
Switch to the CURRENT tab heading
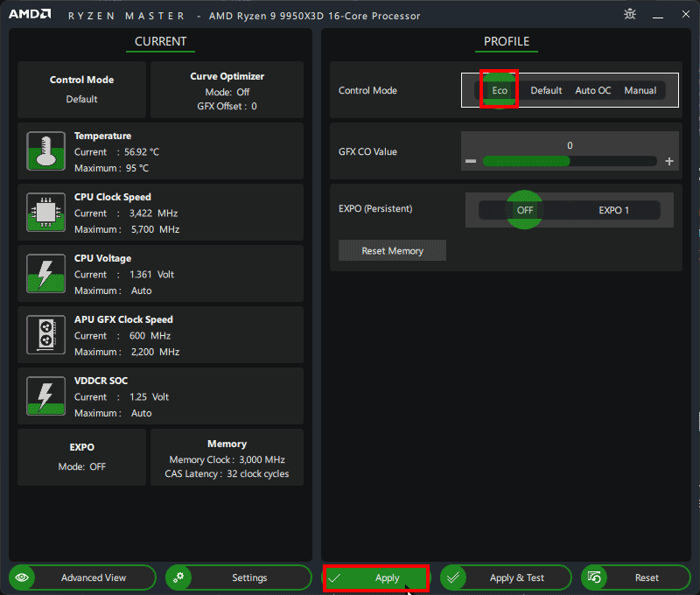(x=160, y=41)
